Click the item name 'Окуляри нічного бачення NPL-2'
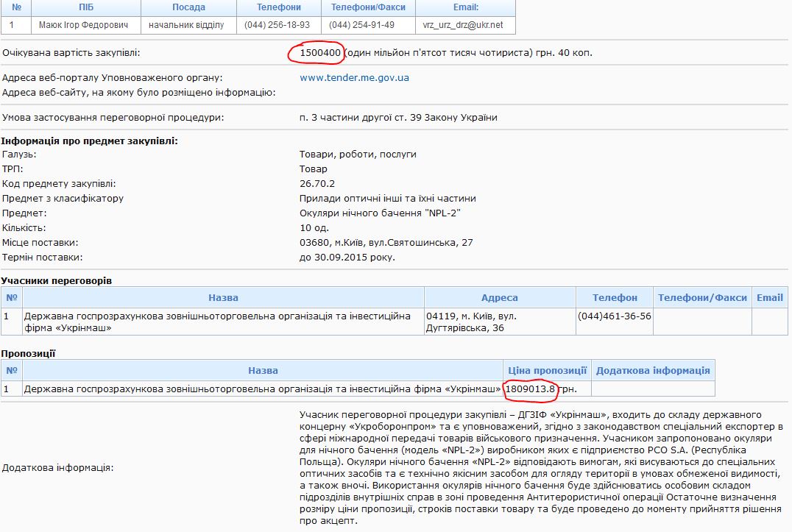792x532 pixels. (x=380, y=213)
